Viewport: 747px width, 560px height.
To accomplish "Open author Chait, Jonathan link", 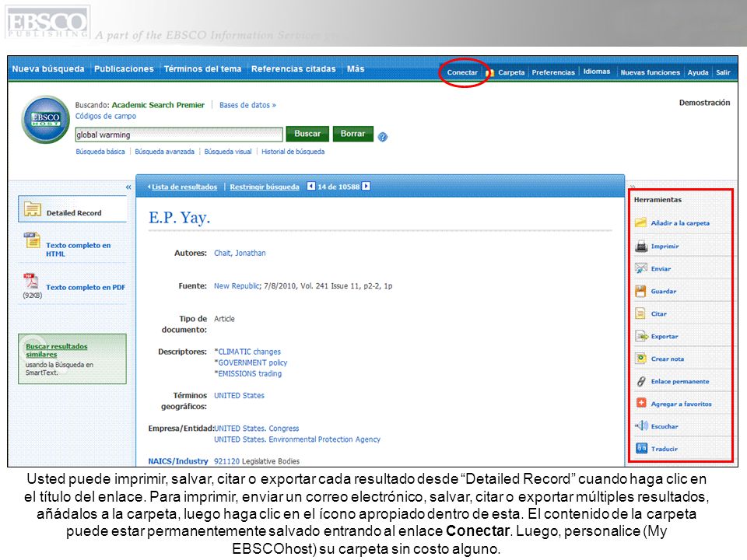I will pos(240,253).
